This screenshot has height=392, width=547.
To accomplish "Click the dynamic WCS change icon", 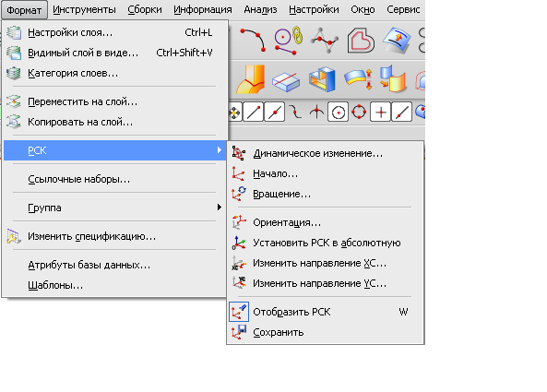I will [239, 153].
